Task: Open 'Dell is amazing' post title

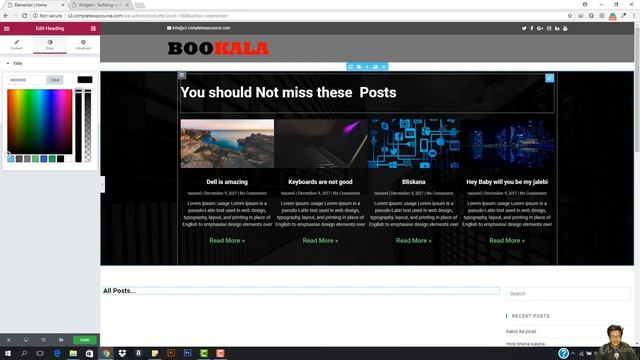Action: (x=227, y=182)
